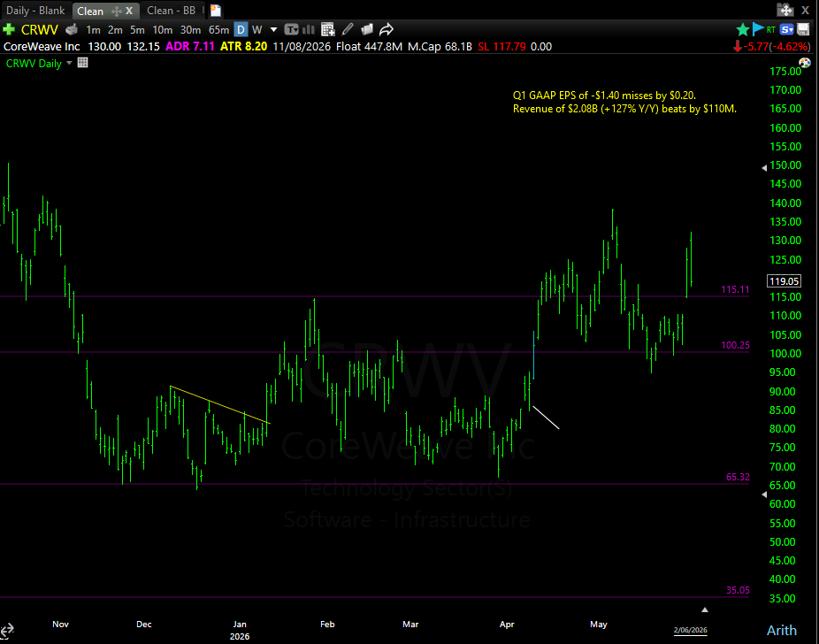Viewport: 819px width, 644px height.
Task: Click the RT real-time data indicator
Action: tap(771, 30)
